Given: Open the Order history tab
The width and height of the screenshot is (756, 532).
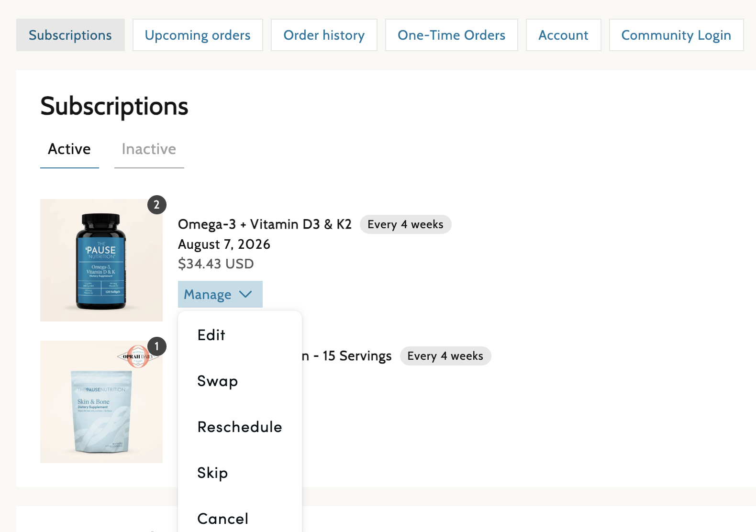Looking at the screenshot, I should 324,35.
